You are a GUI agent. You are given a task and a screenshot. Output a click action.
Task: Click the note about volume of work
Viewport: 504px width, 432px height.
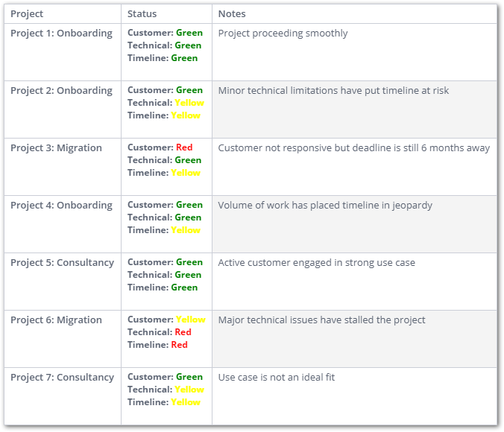point(325,205)
